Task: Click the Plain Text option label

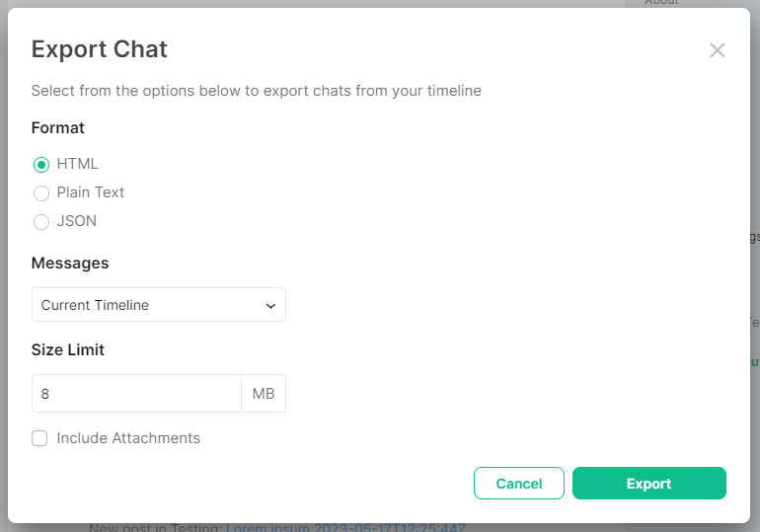Action: pyautogui.click(x=91, y=192)
